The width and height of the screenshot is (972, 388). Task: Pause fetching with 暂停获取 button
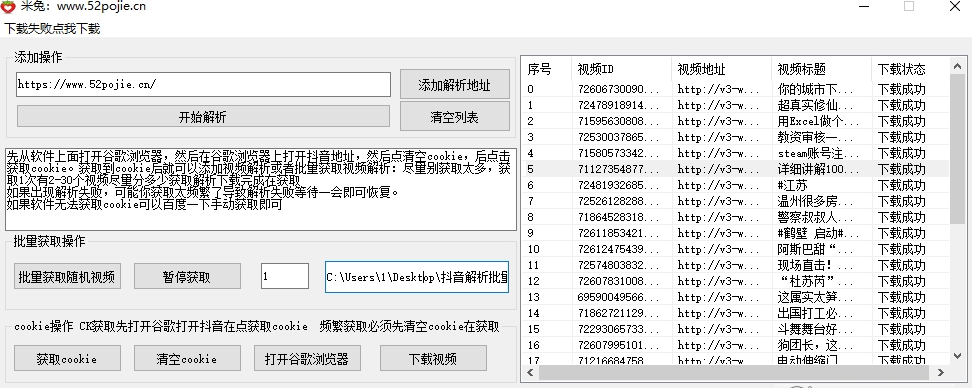click(187, 276)
